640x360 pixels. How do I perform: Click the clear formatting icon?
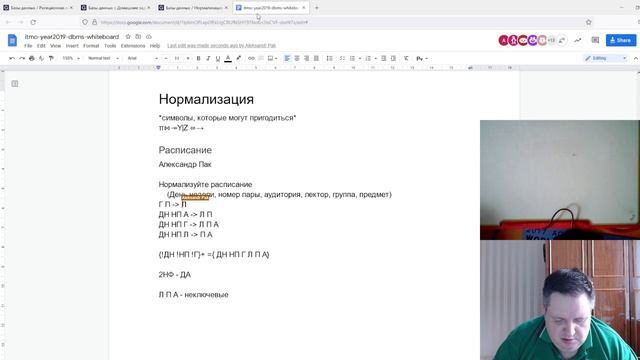point(406,58)
